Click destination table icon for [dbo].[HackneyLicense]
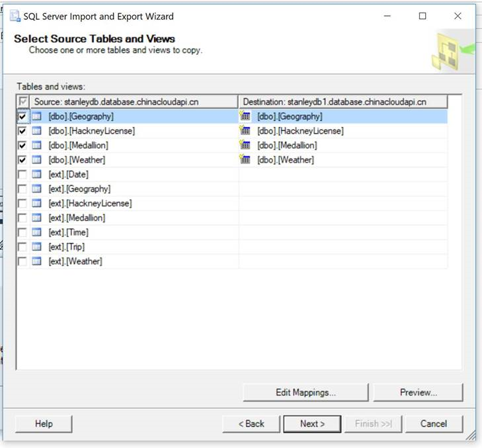This screenshot has height=448, width=482. [246, 131]
